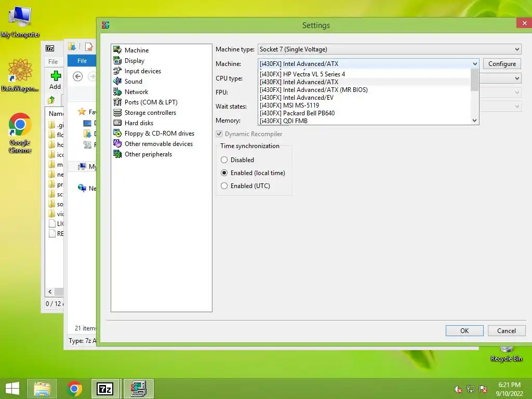Cancel the Settings dialog
The image size is (532, 399).
point(507,331)
